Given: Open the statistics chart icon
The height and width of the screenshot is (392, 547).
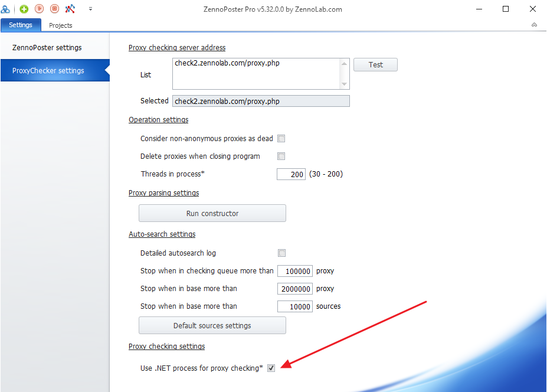Looking at the screenshot, I should click(70, 9).
